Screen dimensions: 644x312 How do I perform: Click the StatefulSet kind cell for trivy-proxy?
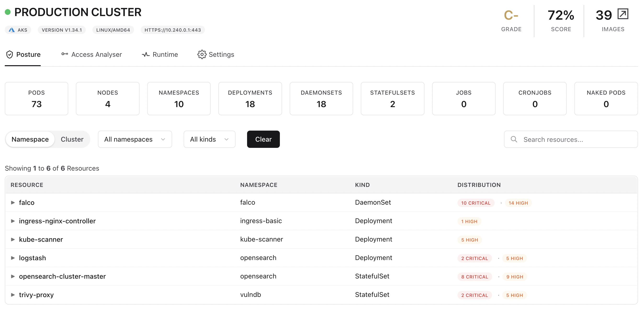372,295
